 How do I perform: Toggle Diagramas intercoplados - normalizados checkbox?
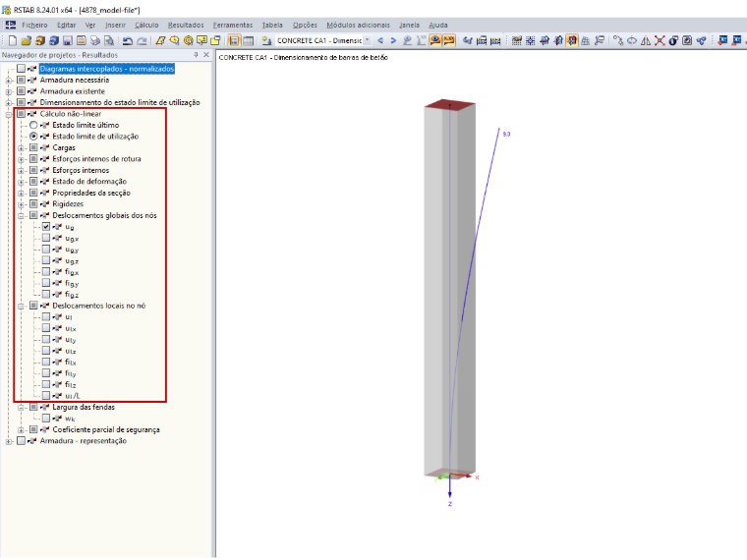[21, 69]
